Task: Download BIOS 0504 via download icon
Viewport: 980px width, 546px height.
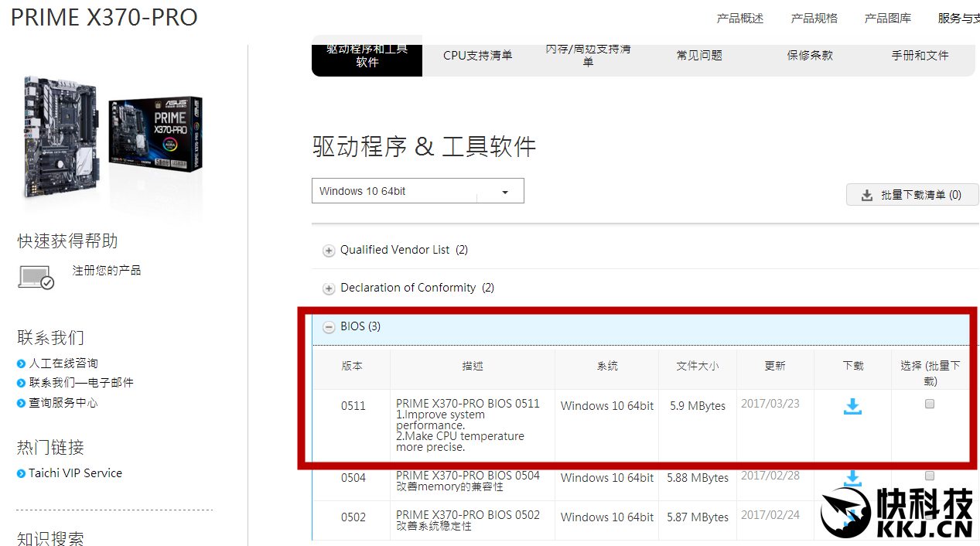Action: point(852,478)
